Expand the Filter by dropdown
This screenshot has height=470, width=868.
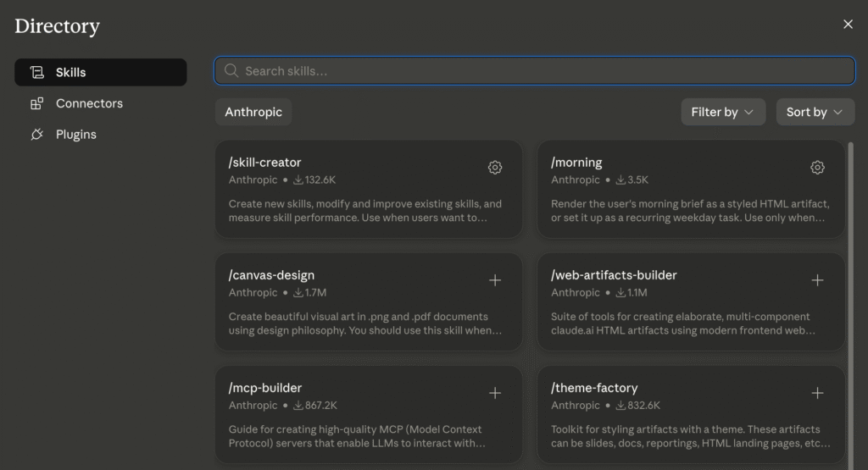click(x=723, y=113)
